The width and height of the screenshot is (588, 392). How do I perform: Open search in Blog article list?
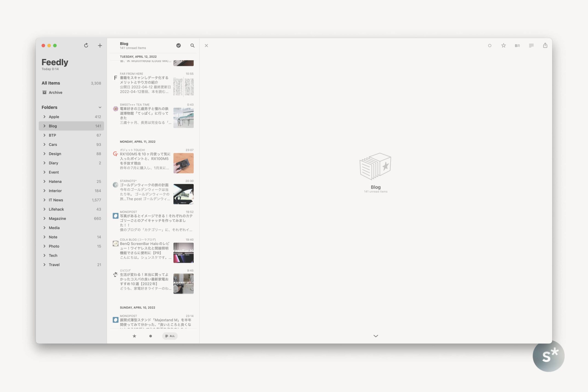192,45
